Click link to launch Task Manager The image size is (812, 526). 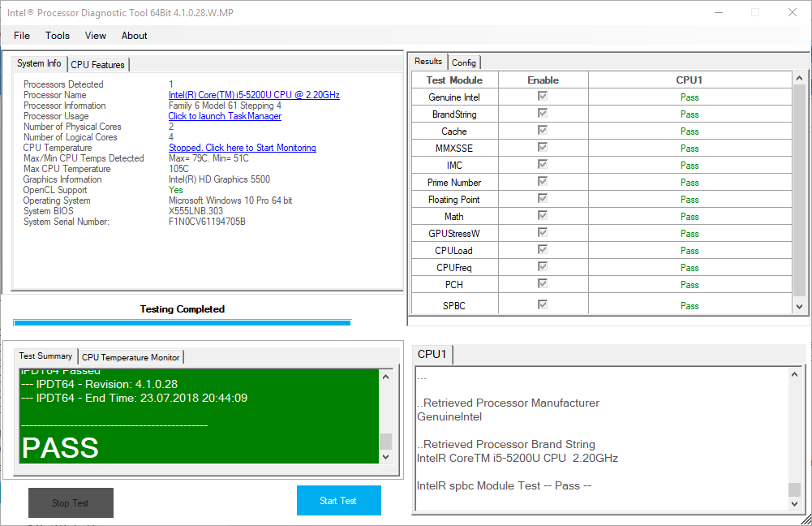[x=225, y=115]
